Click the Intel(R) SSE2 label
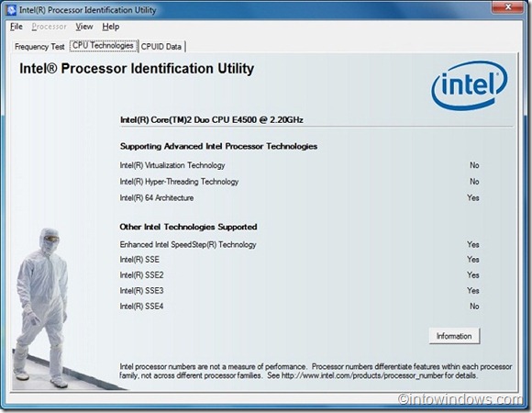Screen dimensions: 532x413 coord(141,275)
